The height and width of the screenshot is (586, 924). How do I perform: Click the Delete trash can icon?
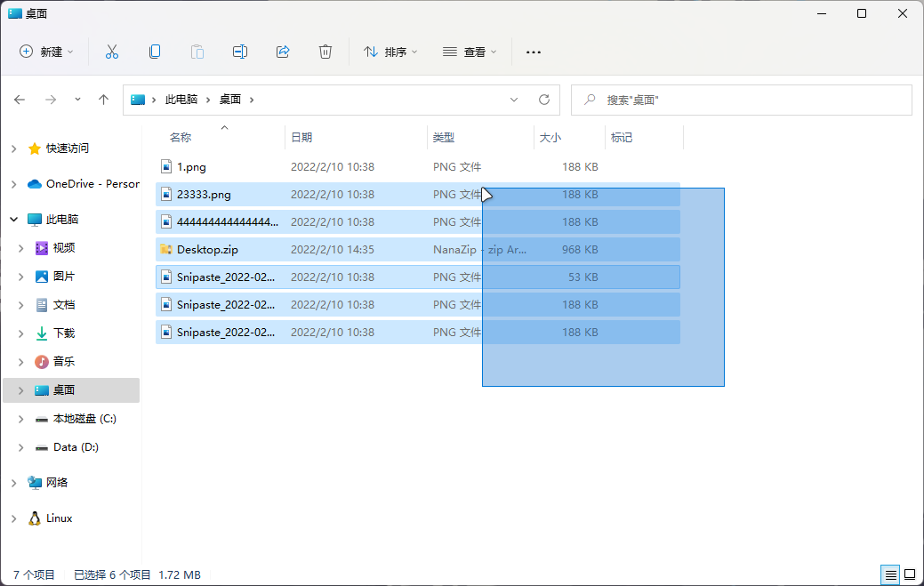[x=325, y=52]
